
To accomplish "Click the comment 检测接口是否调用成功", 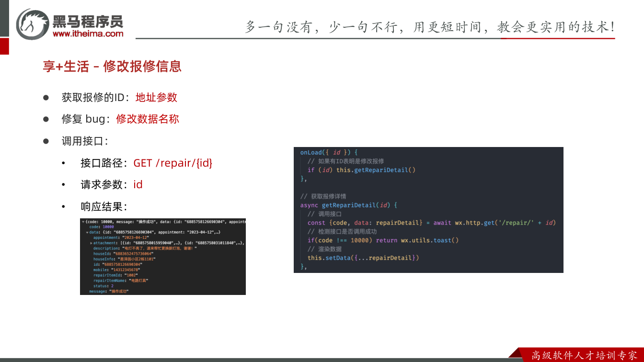I will click(342, 231).
